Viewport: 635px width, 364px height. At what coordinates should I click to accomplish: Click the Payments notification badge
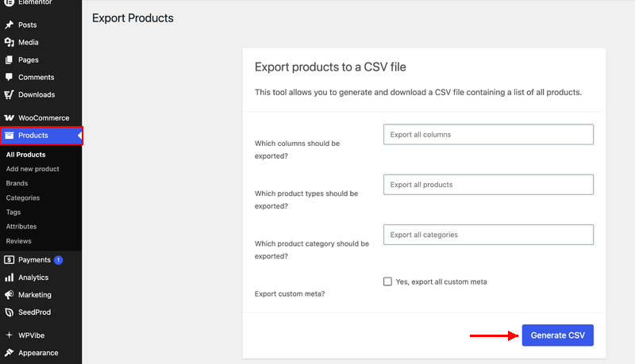click(58, 260)
